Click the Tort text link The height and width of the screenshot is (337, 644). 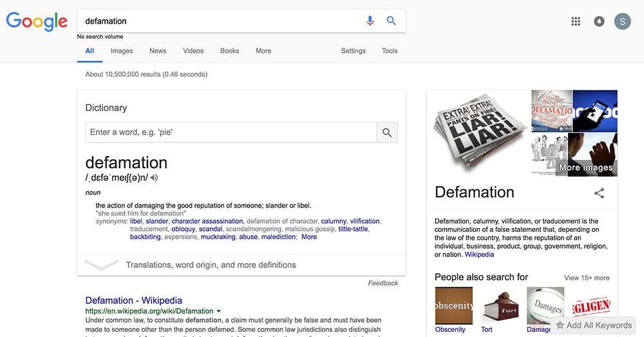tap(487, 330)
